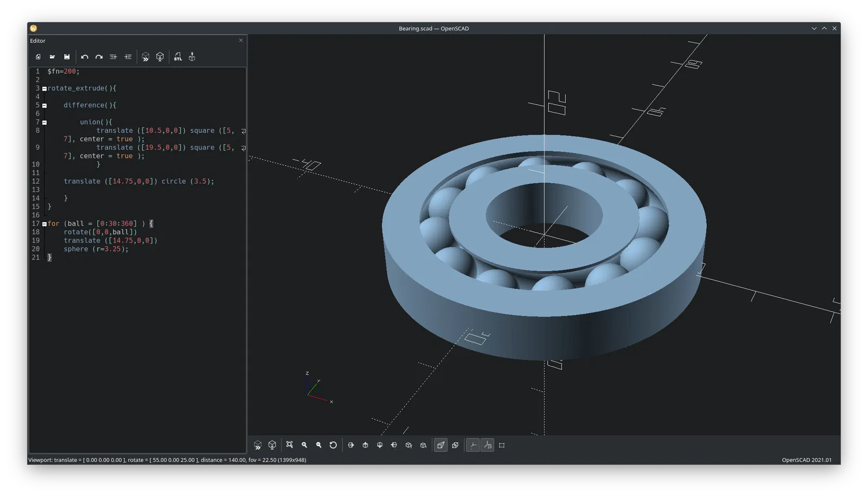Undo the last edit
868x497 pixels.
click(85, 57)
